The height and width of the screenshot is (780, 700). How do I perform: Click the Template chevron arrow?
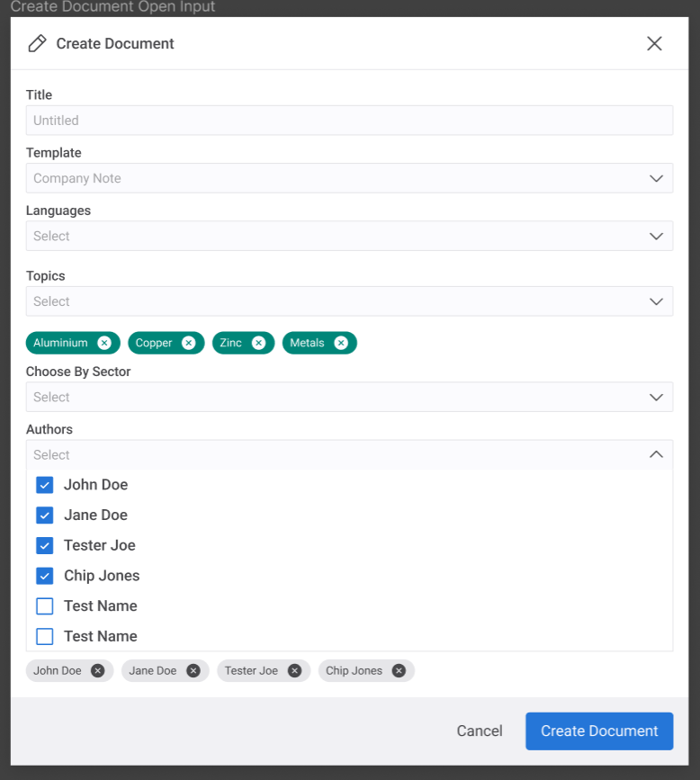pyautogui.click(x=656, y=178)
